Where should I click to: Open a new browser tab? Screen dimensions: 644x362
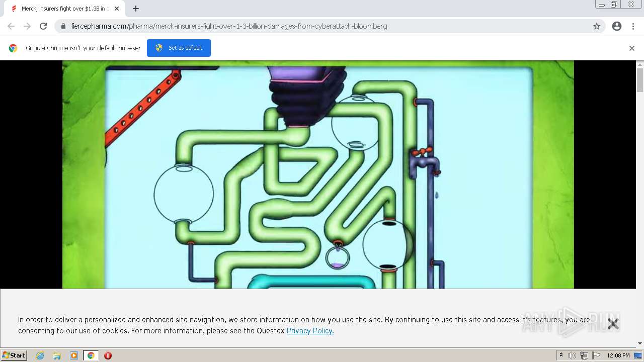[136, 9]
